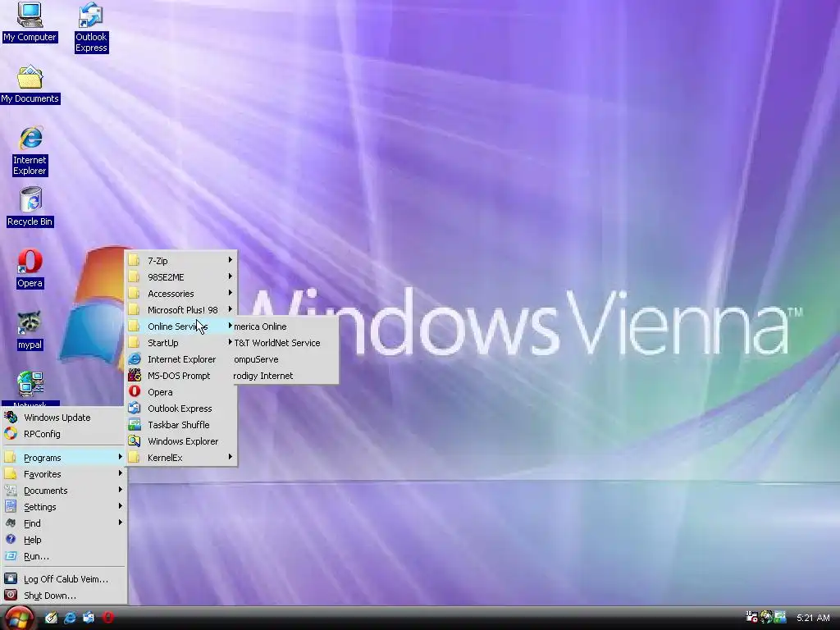Open My Computer desktop icon
This screenshot has height=630, width=840.
click(x=30, y=22)
